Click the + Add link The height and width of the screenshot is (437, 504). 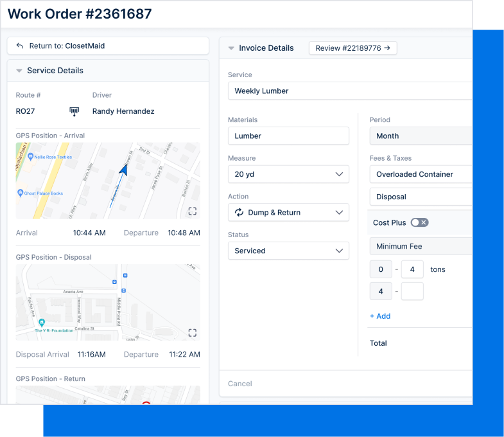(380, 316)
